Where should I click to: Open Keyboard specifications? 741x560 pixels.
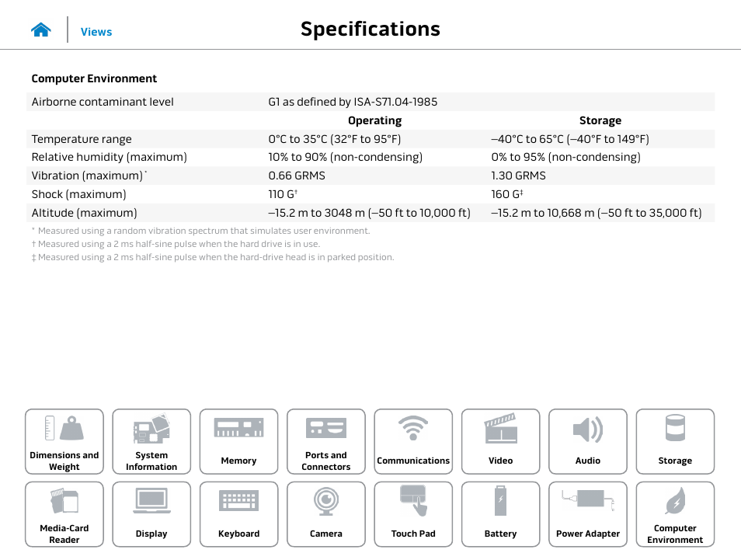coord(238,514)
